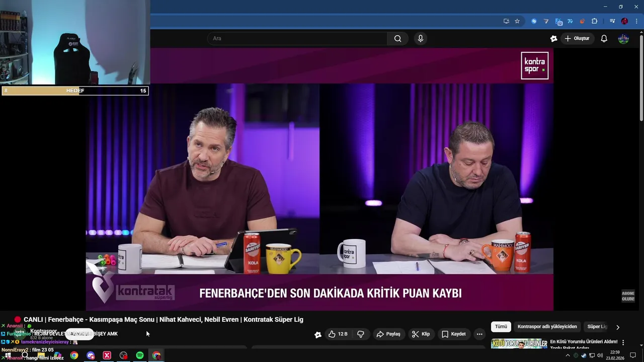Open Spotify from the taskbar
The image size is (644, 362).
140,355
